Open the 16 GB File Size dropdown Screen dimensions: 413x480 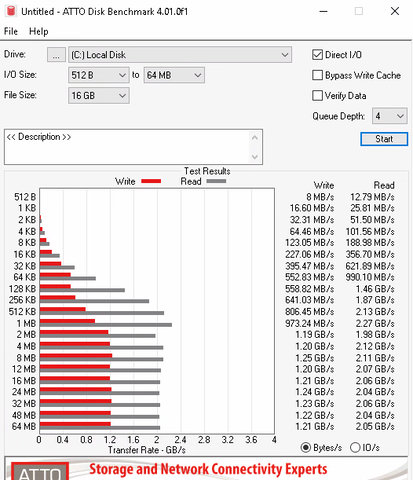click(99, 96)
